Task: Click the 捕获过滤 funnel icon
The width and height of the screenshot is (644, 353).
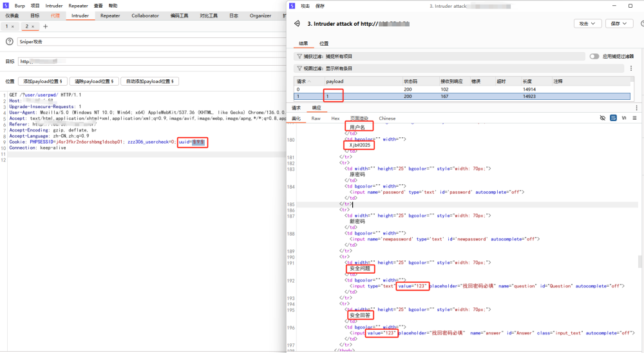Action: (299, 56)
